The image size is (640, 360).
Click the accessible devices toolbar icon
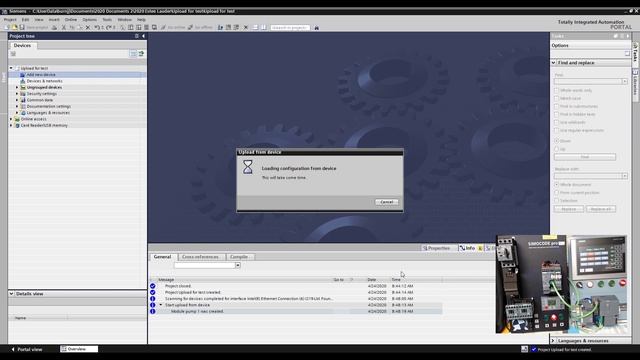(220, 27)
